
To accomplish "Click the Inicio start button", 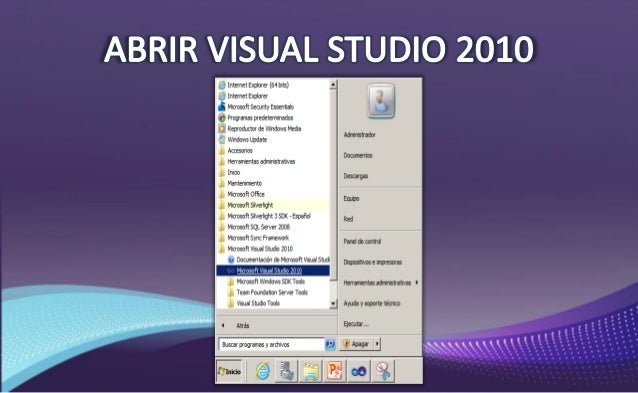I will click(x=230, y=371).
